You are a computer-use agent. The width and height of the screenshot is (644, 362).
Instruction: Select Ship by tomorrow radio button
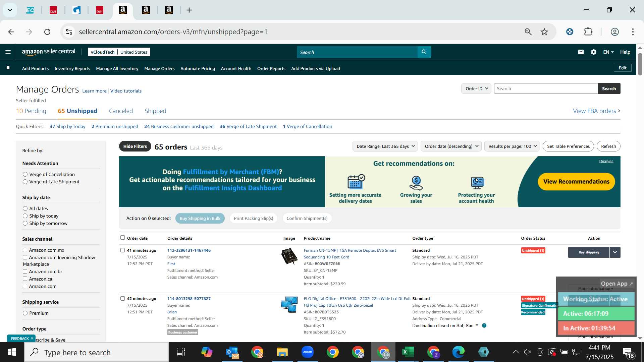coord(25,223)
